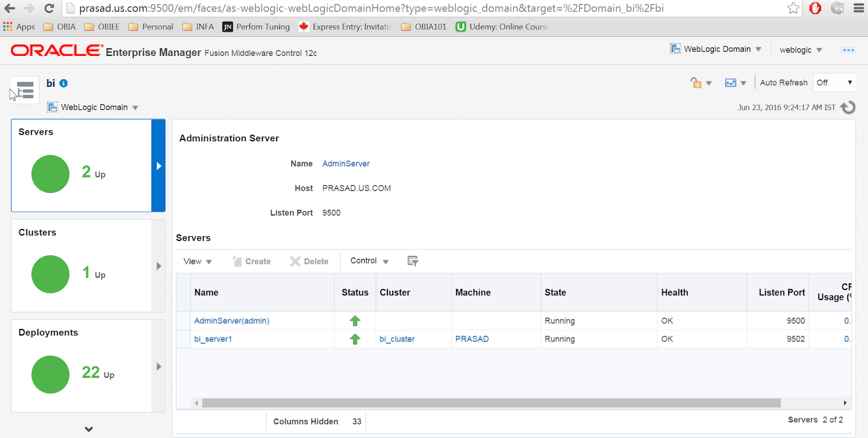Click the Create button

(252, 261)
